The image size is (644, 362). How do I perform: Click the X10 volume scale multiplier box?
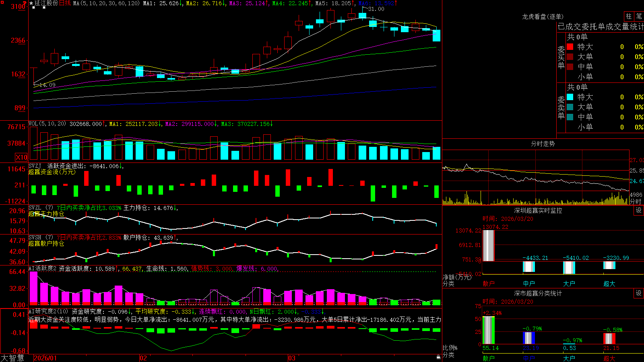[21, 157]
